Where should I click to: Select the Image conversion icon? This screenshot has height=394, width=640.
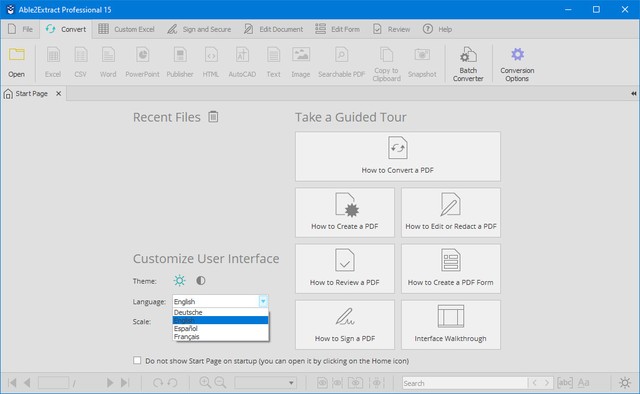pos(301,55)
